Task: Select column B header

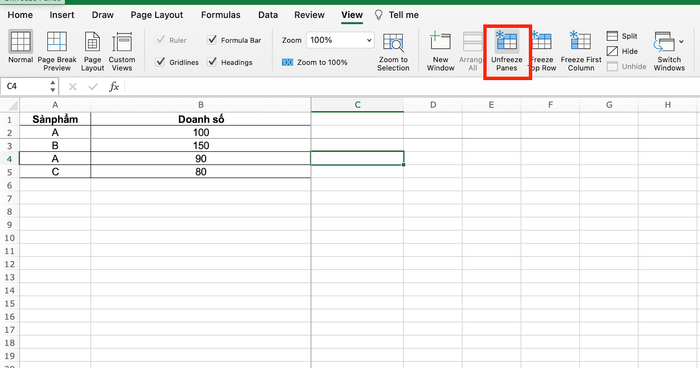Action: [x=201, y=105]
